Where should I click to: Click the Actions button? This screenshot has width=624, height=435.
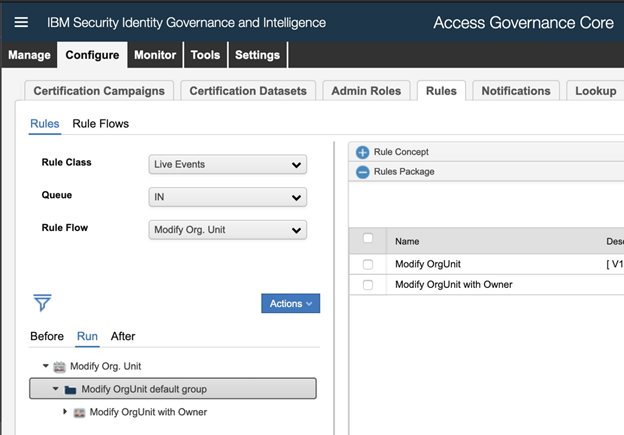(x=290, y=303)
